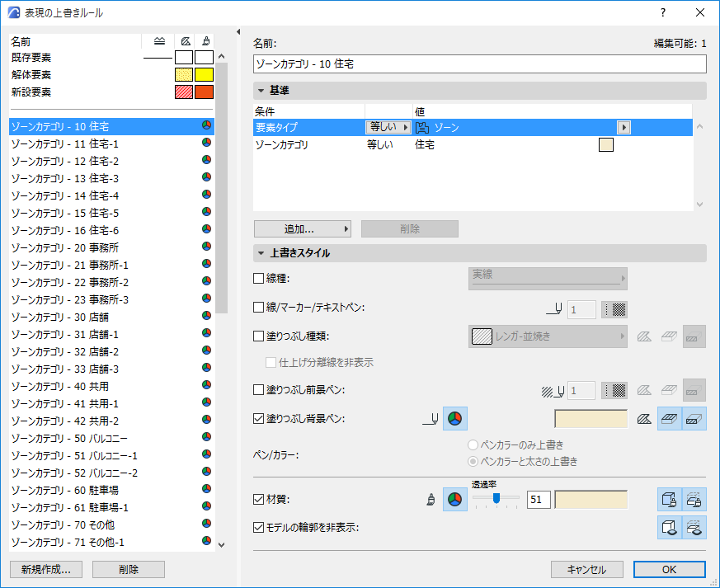Click override icon for ゾーンカテゴリ - 20 事務所
This screenshot has width=720, height=588.
point(207,247)
